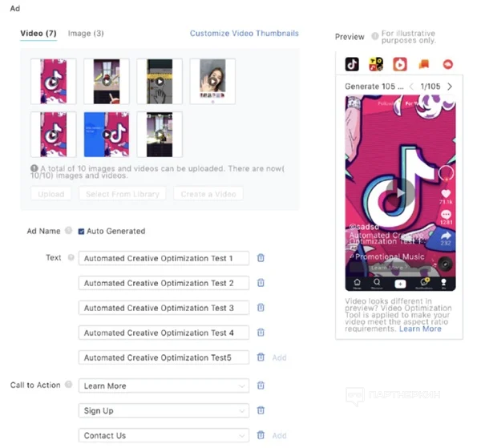Toggle the Auto Generated checkbox

pyautogui.click(x=81, y=231)
